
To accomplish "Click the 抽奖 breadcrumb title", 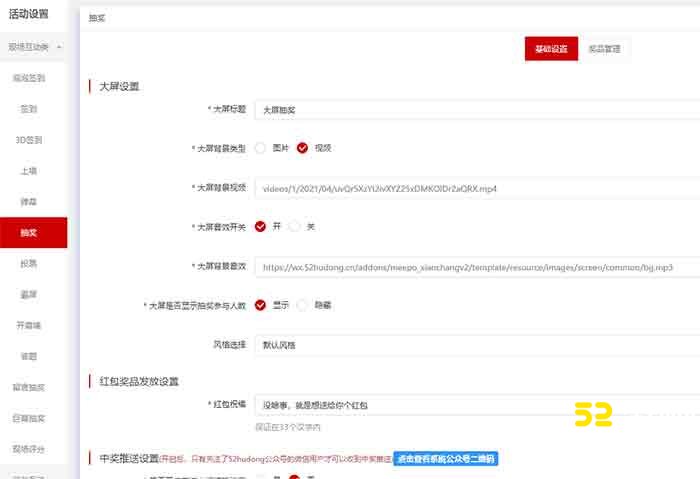I will (x=97, y=18).
